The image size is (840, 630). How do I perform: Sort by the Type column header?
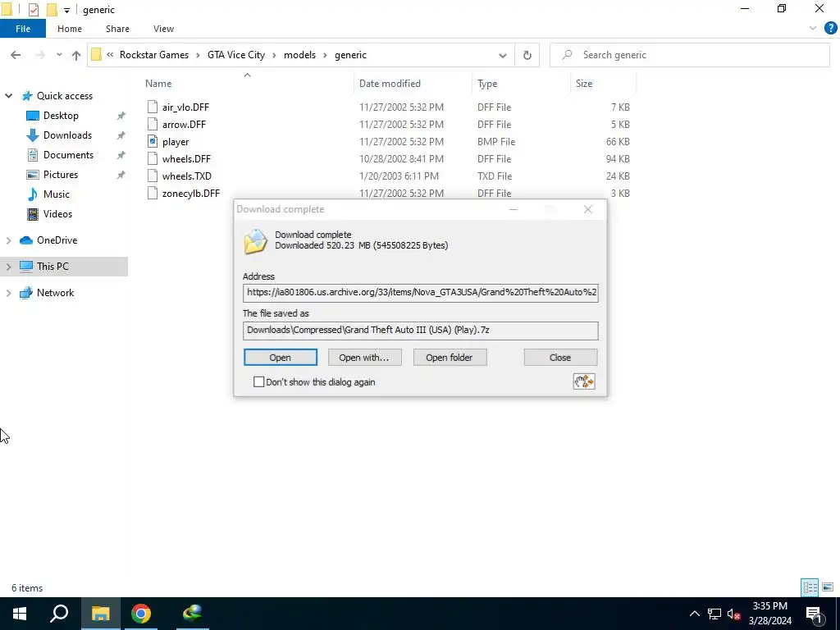(x=487, y=84)
